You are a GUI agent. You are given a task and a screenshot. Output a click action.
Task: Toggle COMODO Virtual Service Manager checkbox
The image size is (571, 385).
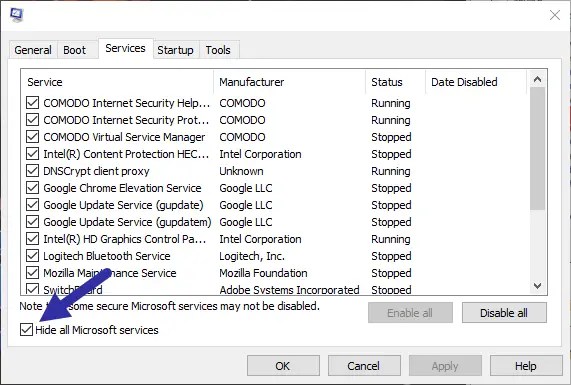coord(32,137)
